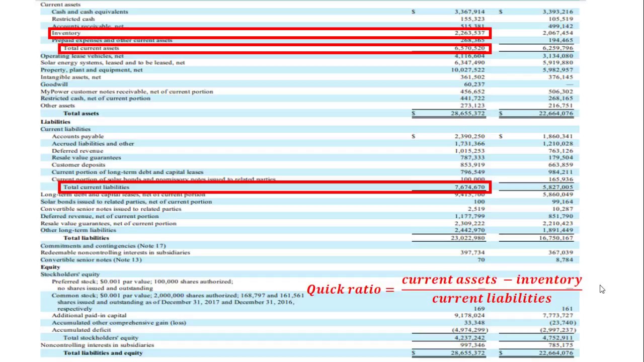Image resolution: width=644 pixels, height=362 pixels.
Task: Click the bold "Equity" section heading
Action: pos(50,267)
